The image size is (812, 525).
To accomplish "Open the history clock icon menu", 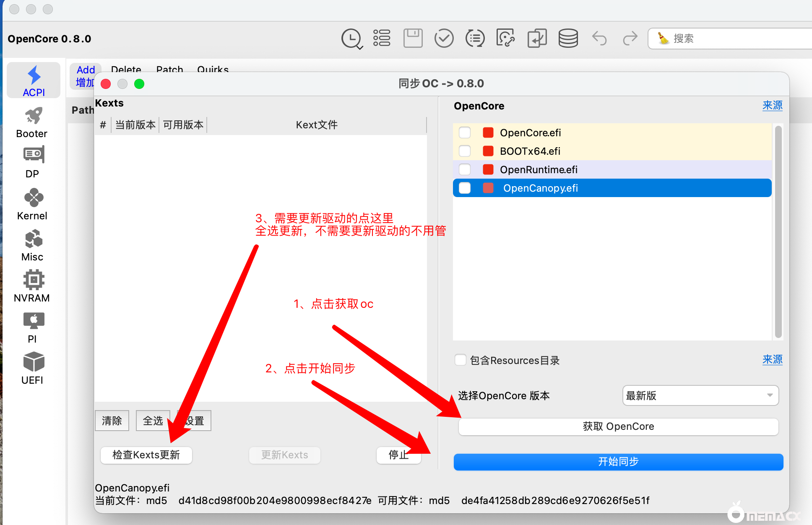I will [x=351, y=39].
